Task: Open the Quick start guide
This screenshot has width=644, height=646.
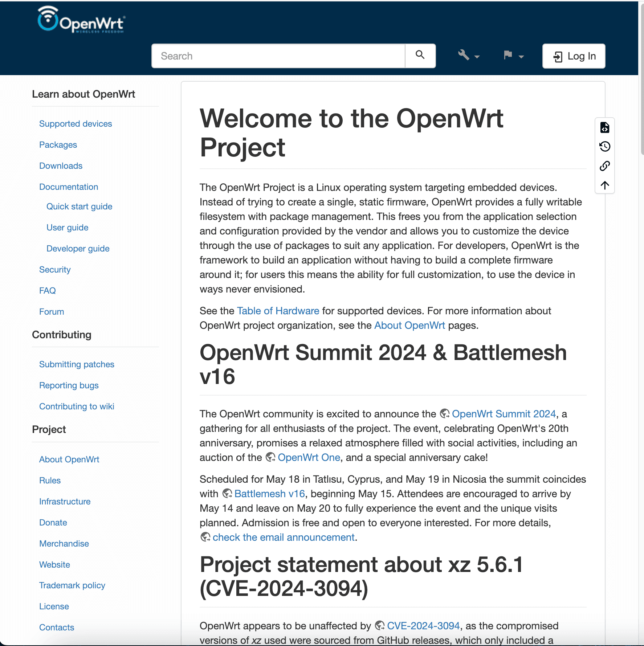Action: coord(80,207)
